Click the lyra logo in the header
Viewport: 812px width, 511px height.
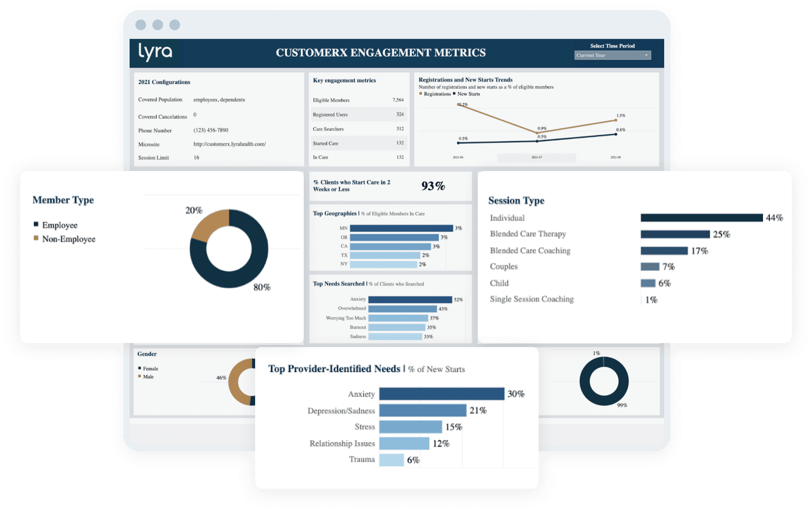[155, 52]
